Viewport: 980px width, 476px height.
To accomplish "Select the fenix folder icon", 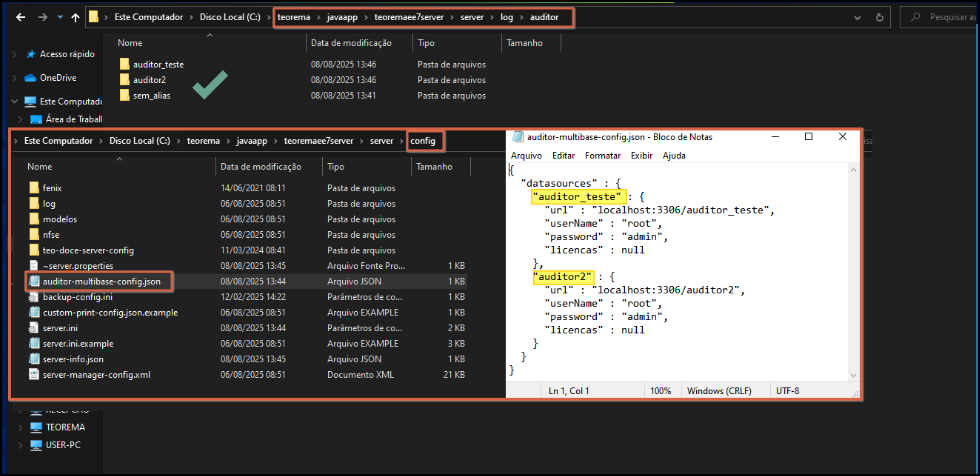I will click(x=34, y=188).
